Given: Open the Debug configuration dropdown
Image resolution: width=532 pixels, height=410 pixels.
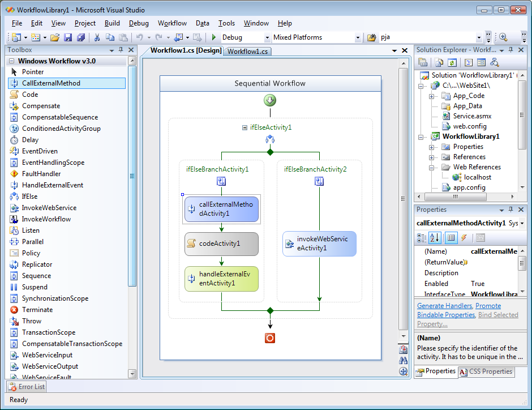Looking at the screenshot, I should pyautogui.click(x=267, y=37).
